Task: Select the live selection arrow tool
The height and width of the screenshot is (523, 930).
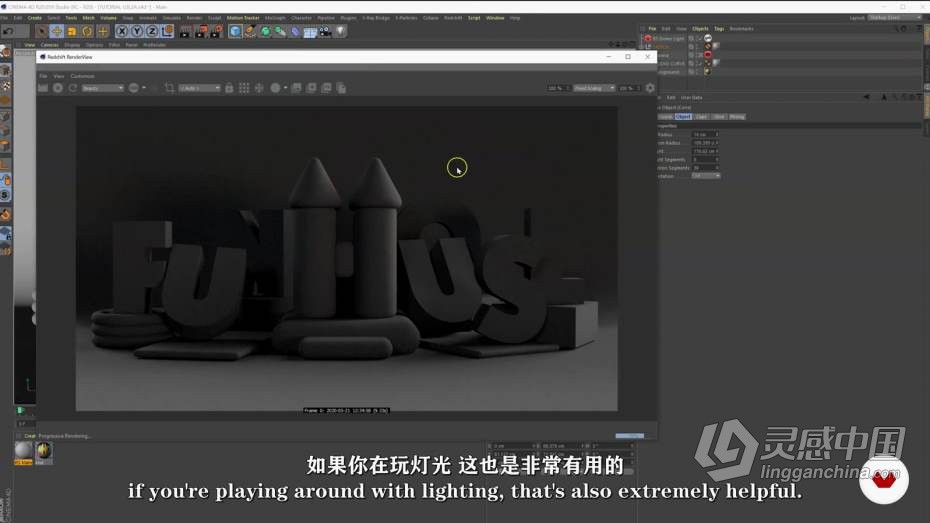Action: click(41, 31)
